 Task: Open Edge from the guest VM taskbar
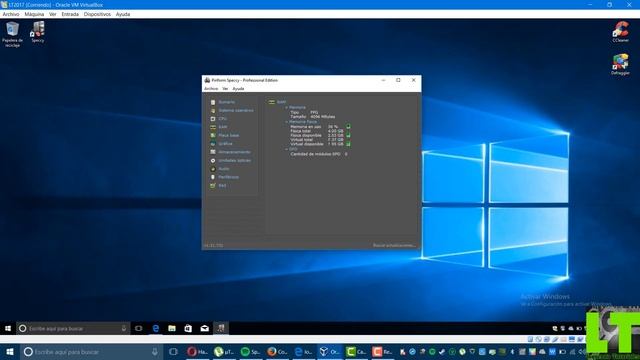tap(156, 328)
